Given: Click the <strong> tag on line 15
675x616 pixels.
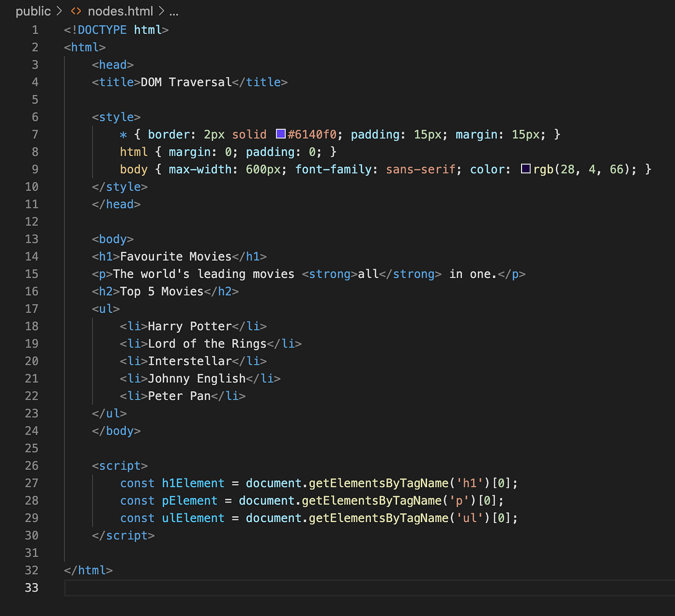Looking at the screenshot, I should click(x=329, y=274).
